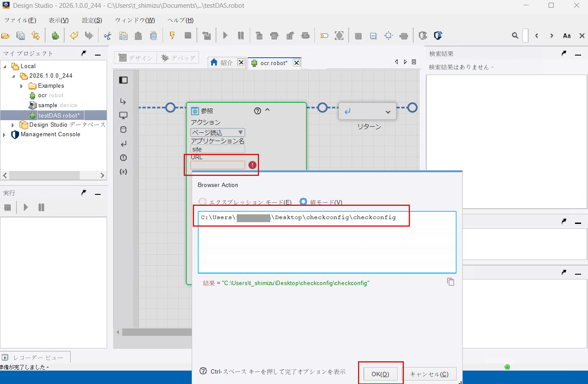This screenshot has width=588, height=384.
Task: Click the new robot toolbar icon
Action: (x=55, y=36)
